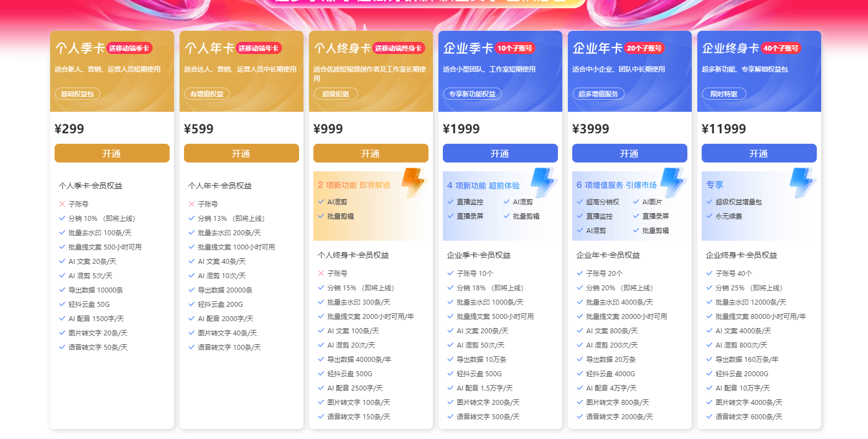This screenshot has width=868, height=439.
Task: Click the checkmark next to 子账号 10个
Action: coord(451,273)
